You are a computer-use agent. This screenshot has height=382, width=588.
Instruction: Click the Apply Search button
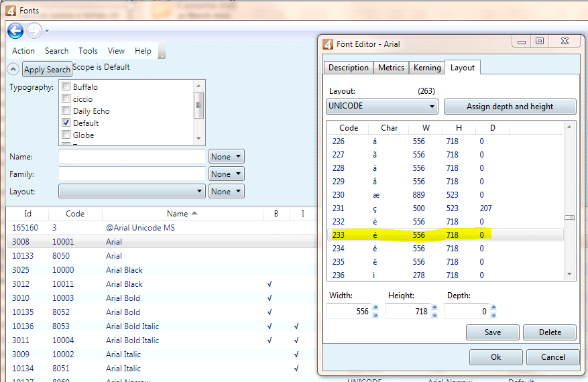[x=47, y=69]
